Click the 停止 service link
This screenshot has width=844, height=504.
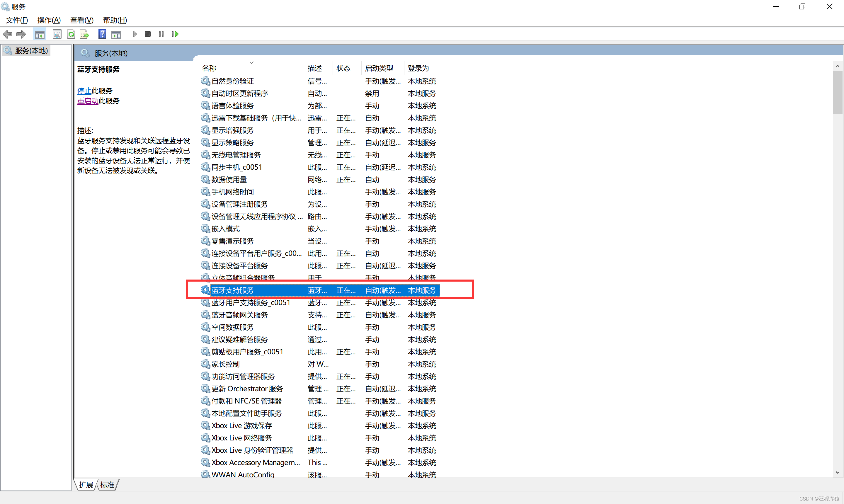click(84, 91)
